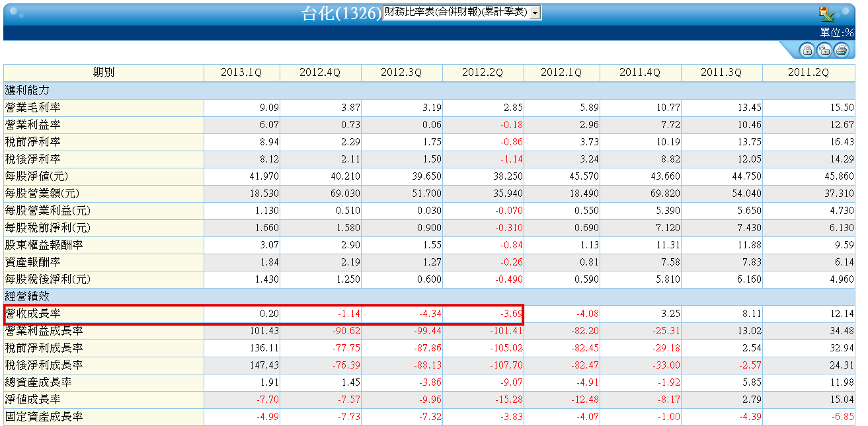Click the 7.120 pre-tax EPS value
The height and width of the screenshot is (426, 868).
click(666, 228)
